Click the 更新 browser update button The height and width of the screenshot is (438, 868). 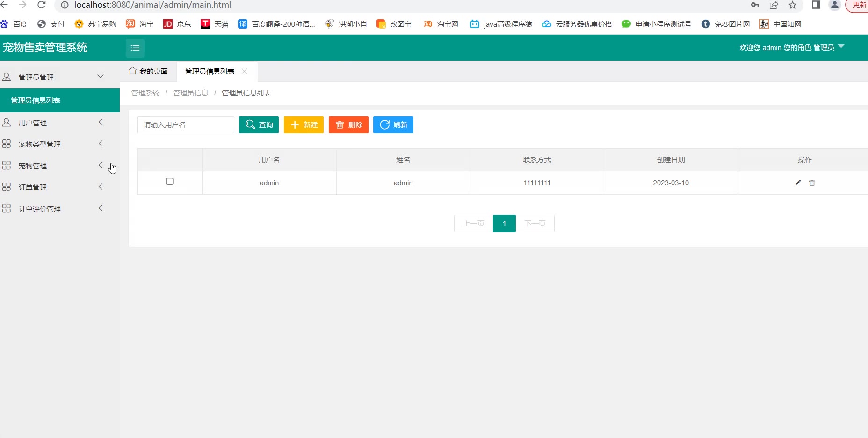click(857, 5)
